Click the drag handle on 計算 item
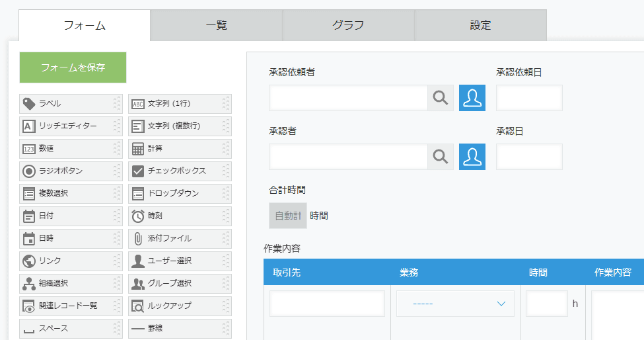Image resolution: width=644 pixels, height=340 pixels. 226,149
